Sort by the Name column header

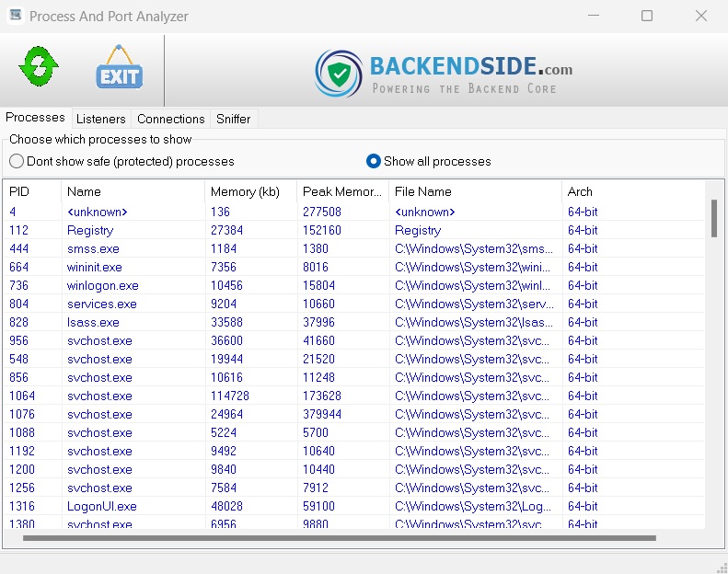point(133,191)
